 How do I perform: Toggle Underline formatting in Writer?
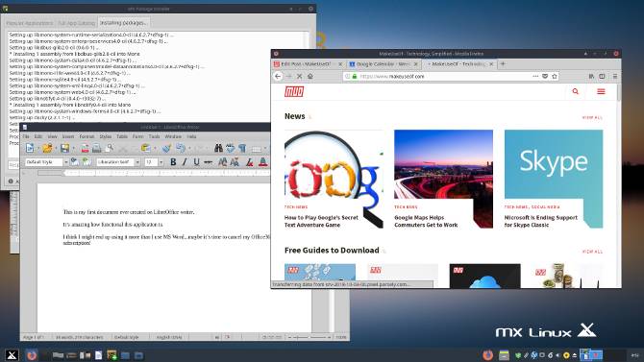[x=196, y=162]
